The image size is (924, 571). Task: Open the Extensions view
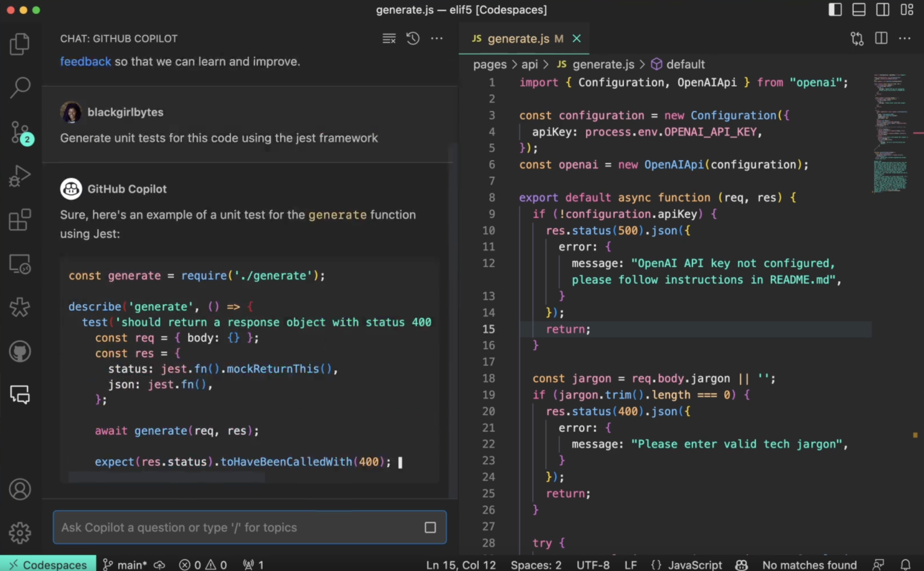tap(20, 220)
